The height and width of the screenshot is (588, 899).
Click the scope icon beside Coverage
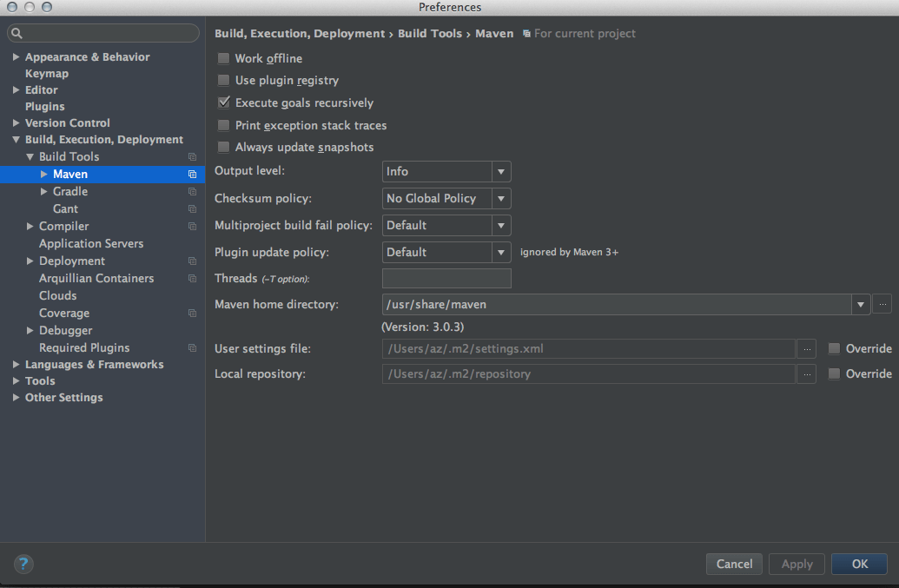(x=192, y=313)
